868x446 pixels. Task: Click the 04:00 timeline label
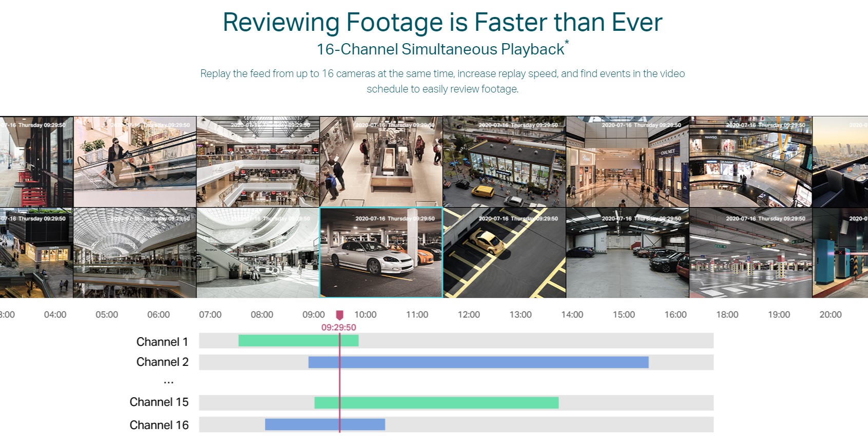[x=55, y=314]
